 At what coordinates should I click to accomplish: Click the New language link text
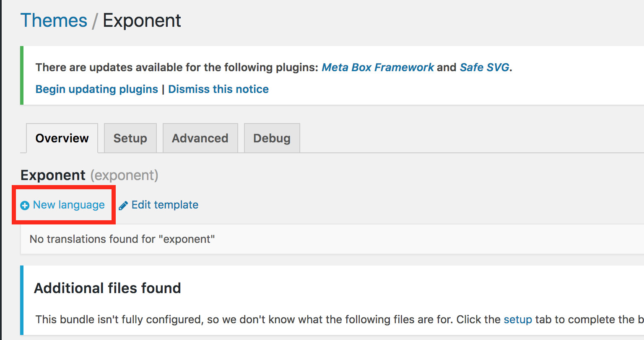coord(69,205)
